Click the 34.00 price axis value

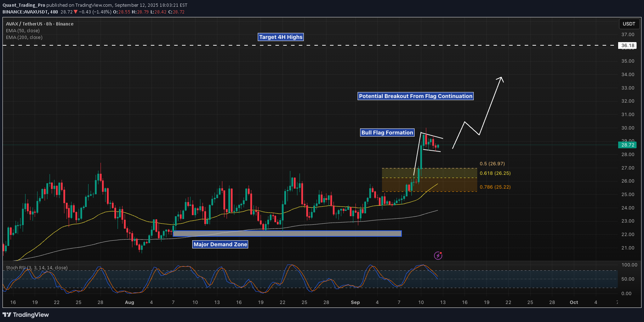(628, 75)
